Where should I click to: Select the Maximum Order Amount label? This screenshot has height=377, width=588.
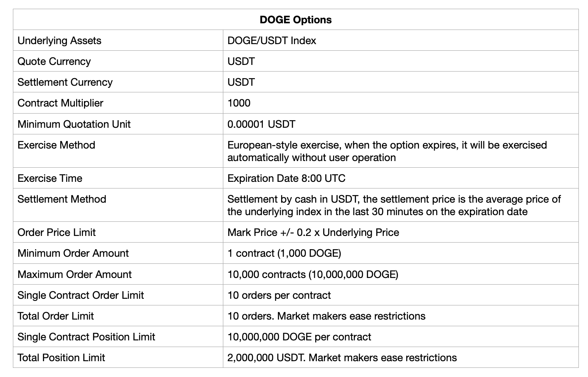click(74, 275)
